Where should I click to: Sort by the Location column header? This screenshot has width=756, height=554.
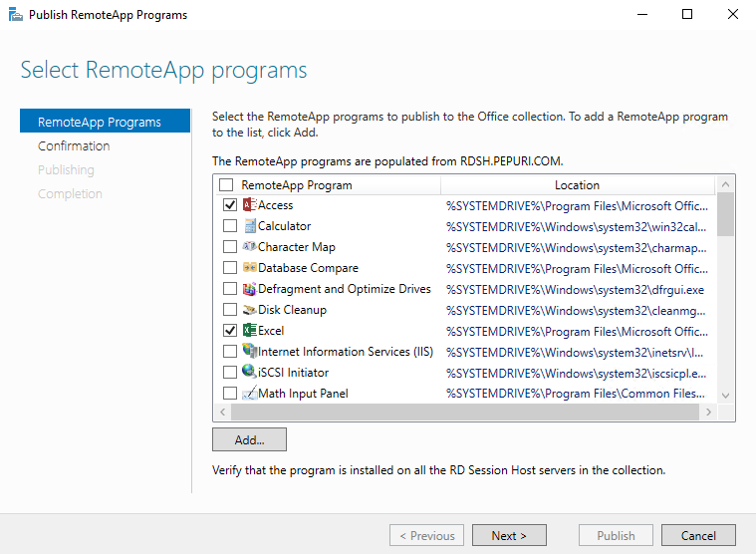tap(577, 185)
